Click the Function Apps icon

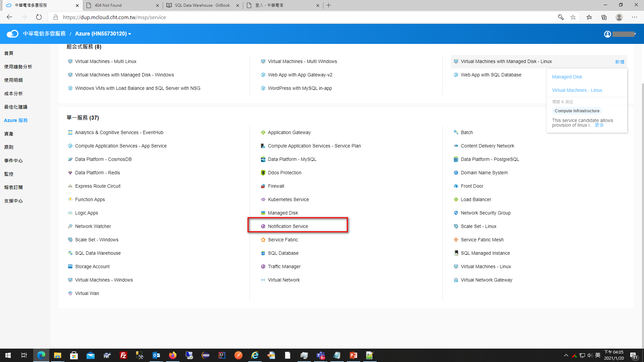(70, 199)
